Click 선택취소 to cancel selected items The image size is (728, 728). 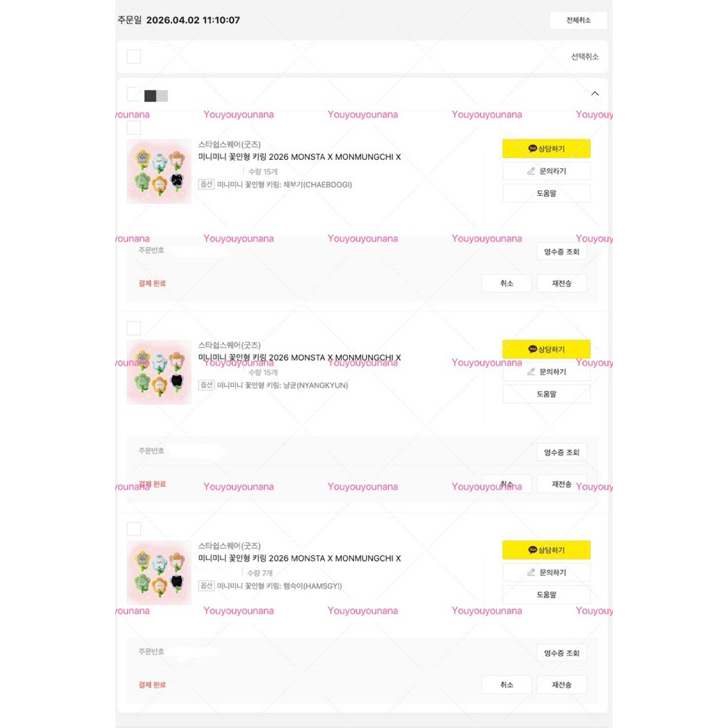point(584,57)
